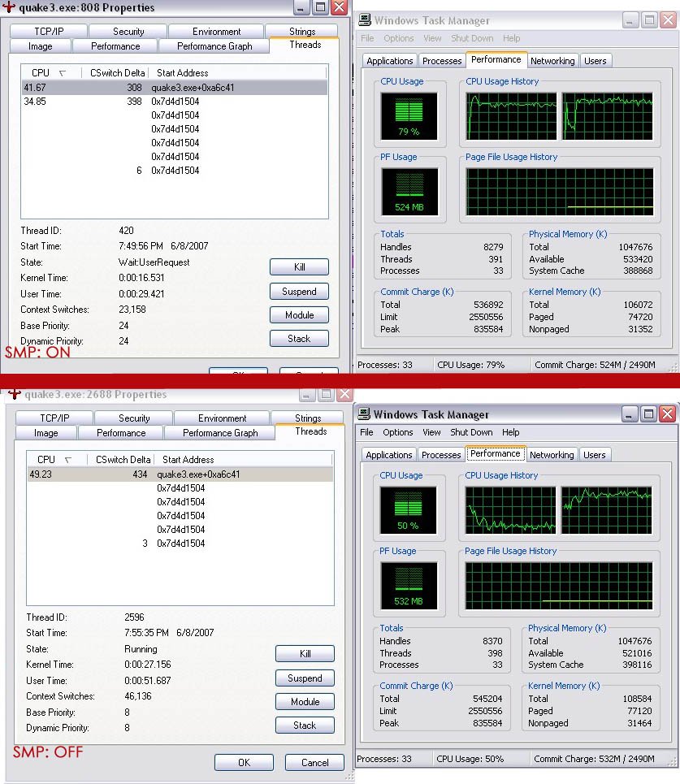This screenshot has width=680, height=784.
Task: Switch to Performance tab in quake3.exe:808 Properties
Action: (x=115, y=46)
